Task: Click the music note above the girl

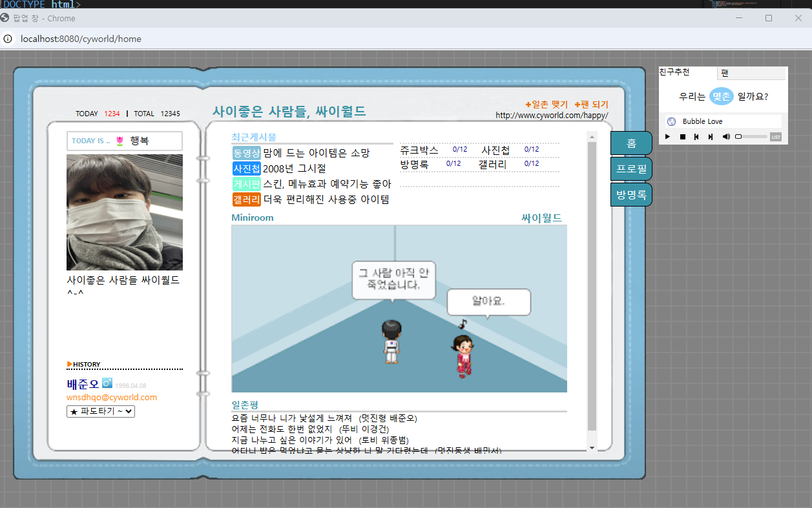Action: [x=463, y=324]
